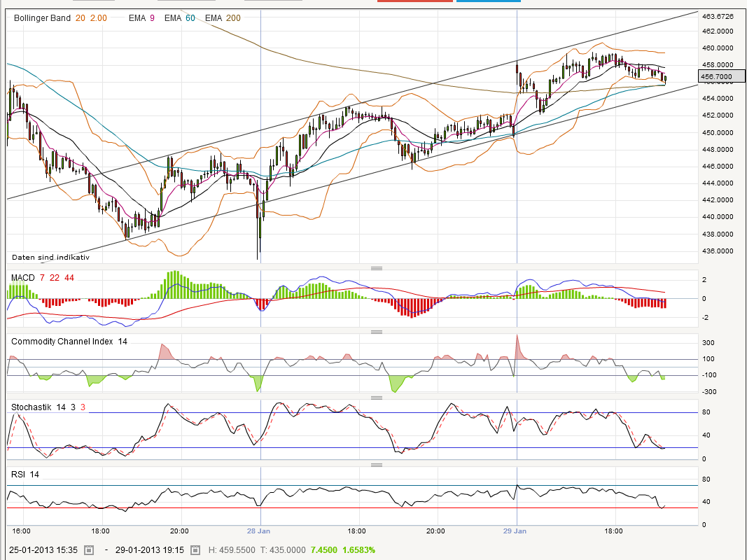The height and width of the screenshot is (560, 747).
Task: Open the end date calendar picker
Action: 195,550
